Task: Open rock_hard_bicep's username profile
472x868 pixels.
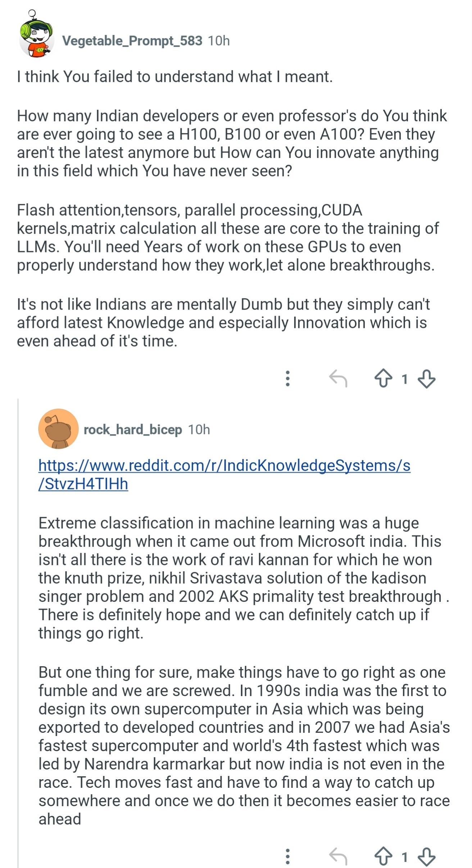Action: point(133,430)
